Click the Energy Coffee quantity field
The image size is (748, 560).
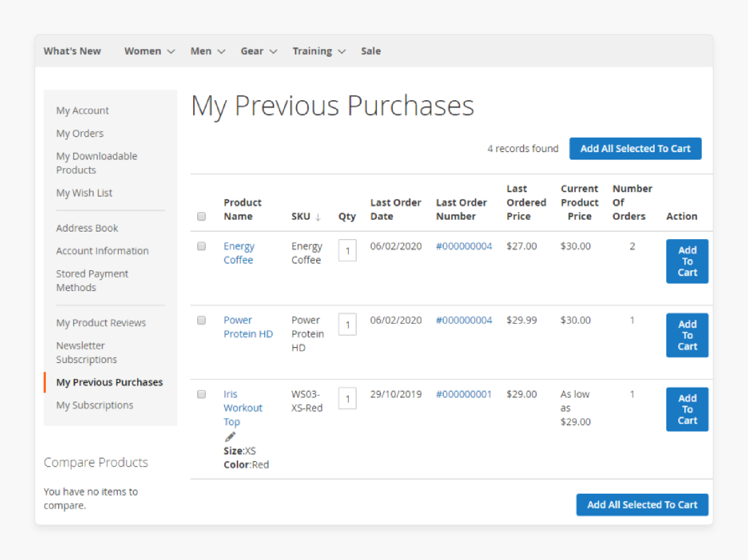(347, 251)
